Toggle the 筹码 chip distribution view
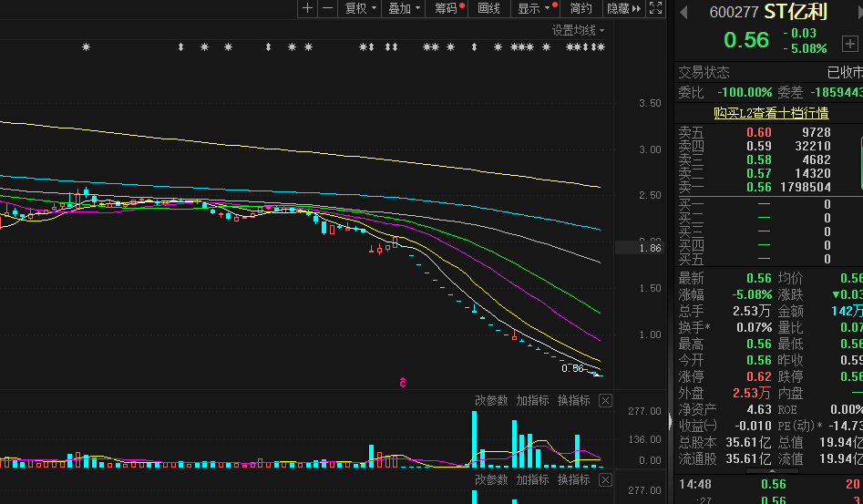 (447, 8)
